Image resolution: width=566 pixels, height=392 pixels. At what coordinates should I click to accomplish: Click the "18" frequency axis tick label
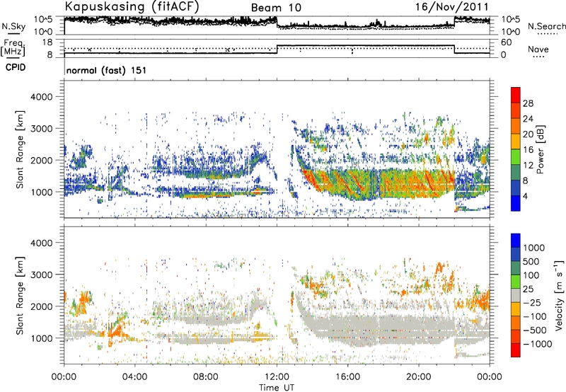(x=47, y=42)
